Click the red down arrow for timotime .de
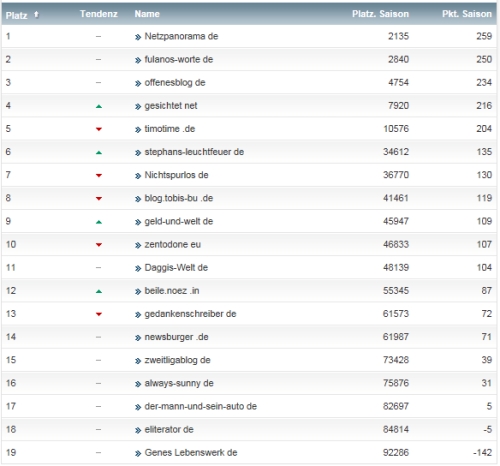This screenshot has width=500, height=466. pos(99,129)
